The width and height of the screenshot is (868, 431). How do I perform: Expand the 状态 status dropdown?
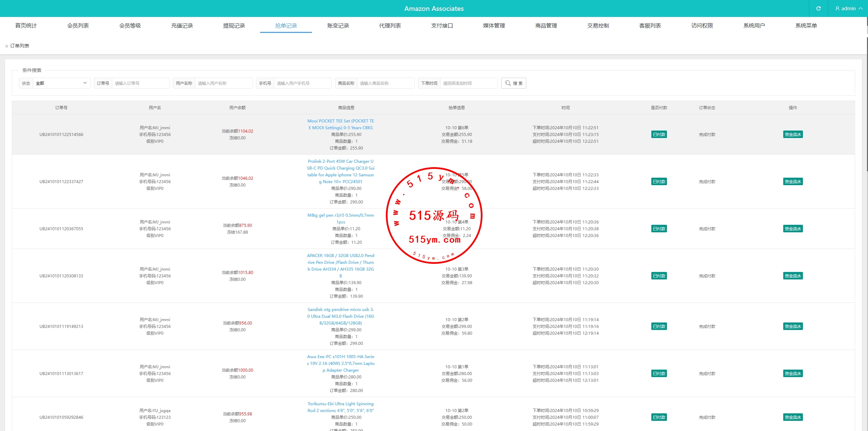click(x=61, y=83)
